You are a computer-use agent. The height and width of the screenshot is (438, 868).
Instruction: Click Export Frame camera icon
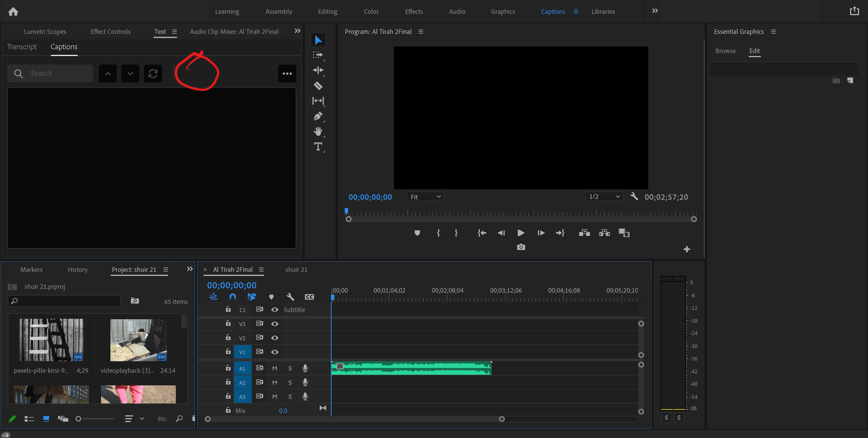[x=521, y=247]
